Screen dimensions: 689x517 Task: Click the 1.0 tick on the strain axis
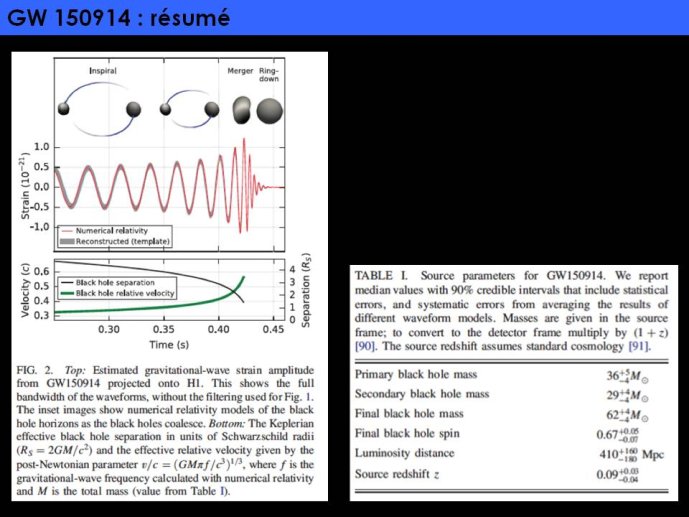(x=42, y=147)
